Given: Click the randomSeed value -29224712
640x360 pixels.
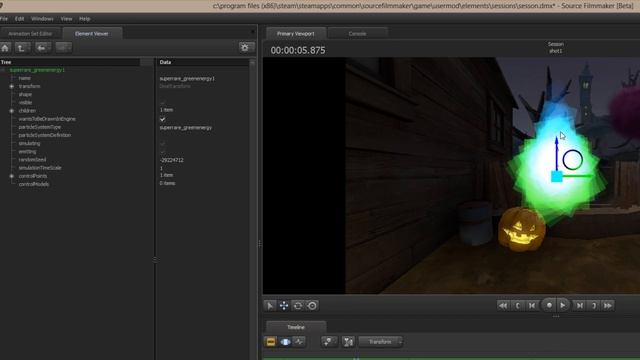Looking at the screenshot, I should 171,160.
